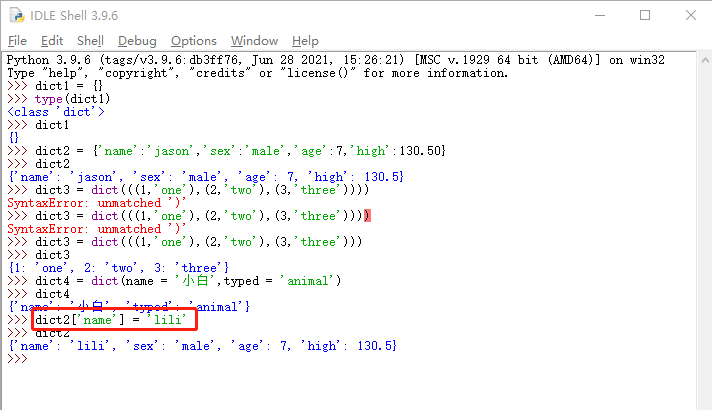
Task: Open the Window menu
Action: tap(254, 41)
